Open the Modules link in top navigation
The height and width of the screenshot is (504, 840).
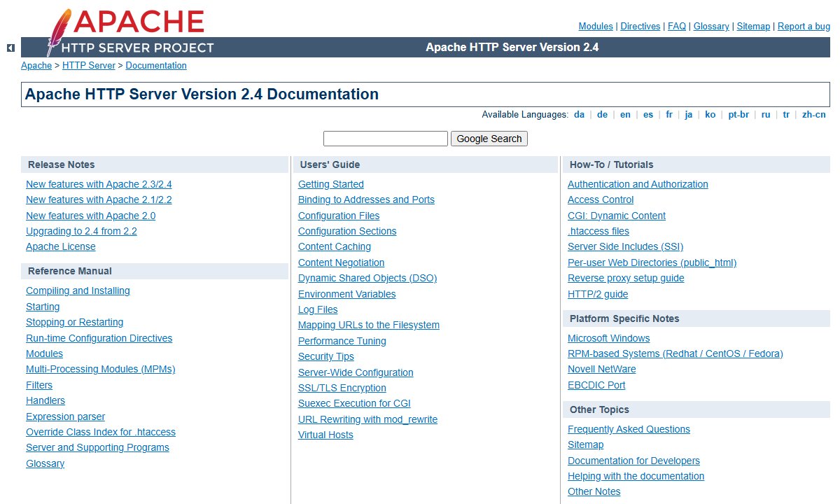click(596, 26)
